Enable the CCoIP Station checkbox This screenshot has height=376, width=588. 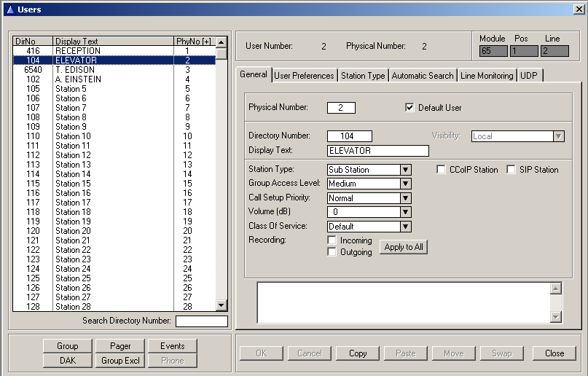tap(442, 170)
